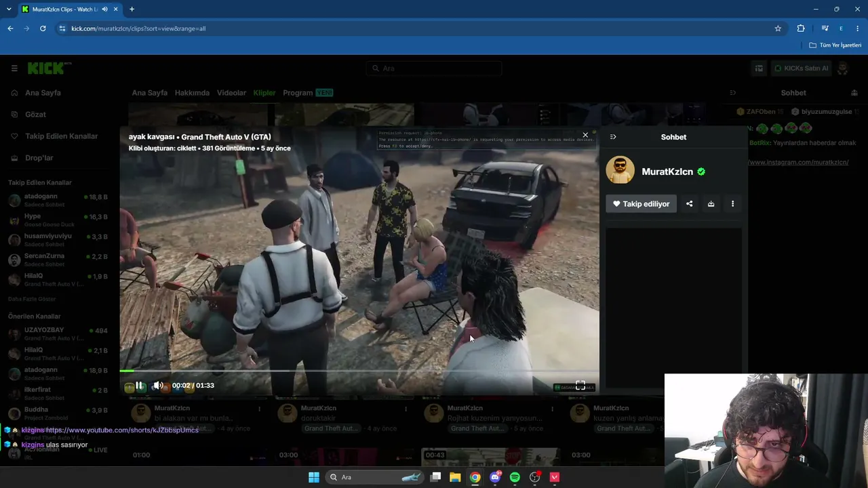Open Takip Edilen Kanallar in sidebar
This screenshot has width=868, height=488.
pyautogui.click(x=61, y=136)
